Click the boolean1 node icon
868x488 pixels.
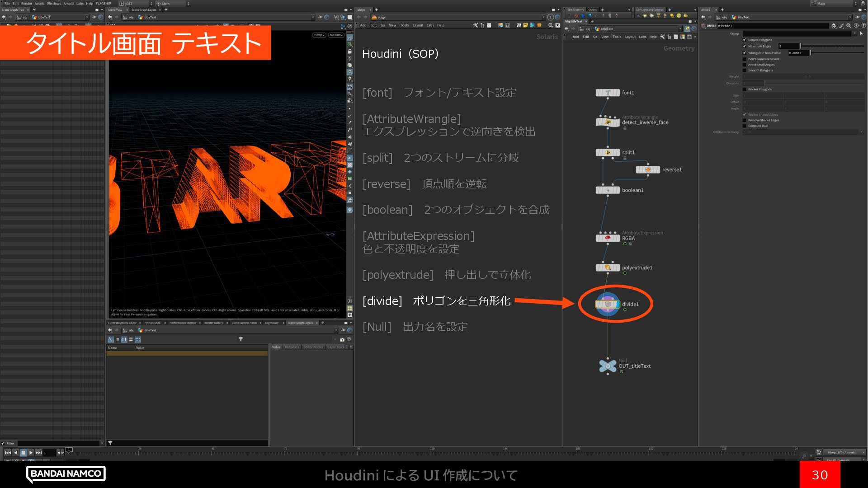click(x=608, y=190)
